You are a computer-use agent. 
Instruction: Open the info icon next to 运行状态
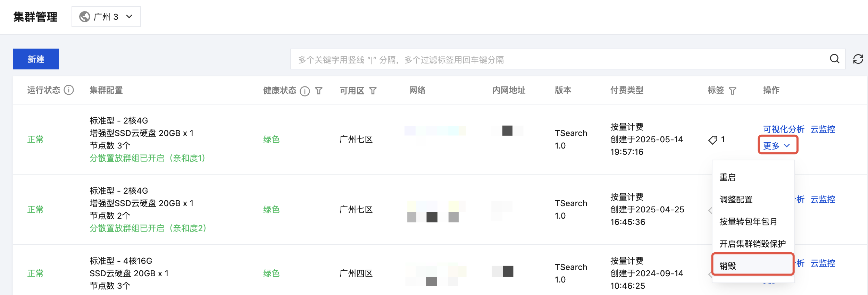coord(69,90)
